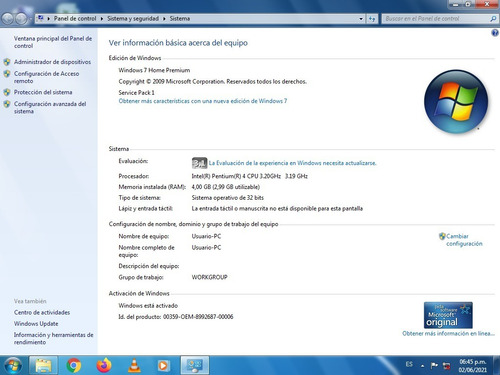This screenshot has height=375, width=500.
Task: Open the media player taskbar icon
Action: [x=163, y=365]
